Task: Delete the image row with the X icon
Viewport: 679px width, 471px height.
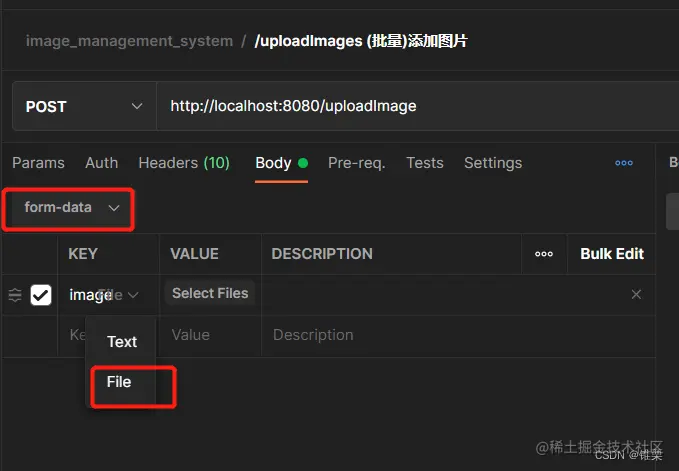Action: coord(636,294)
